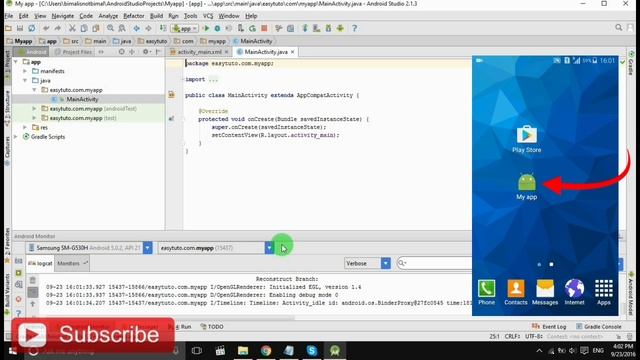Viewport: 640px width, 360px height.
Task: Click the Open folder toolbar icon
Action: pyautogui.click(x=8, y=28)
